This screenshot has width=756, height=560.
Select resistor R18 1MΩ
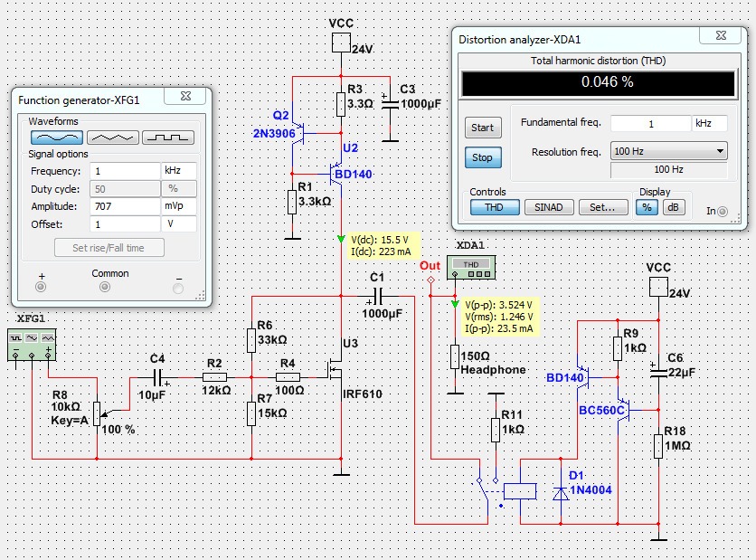[658, 446]
